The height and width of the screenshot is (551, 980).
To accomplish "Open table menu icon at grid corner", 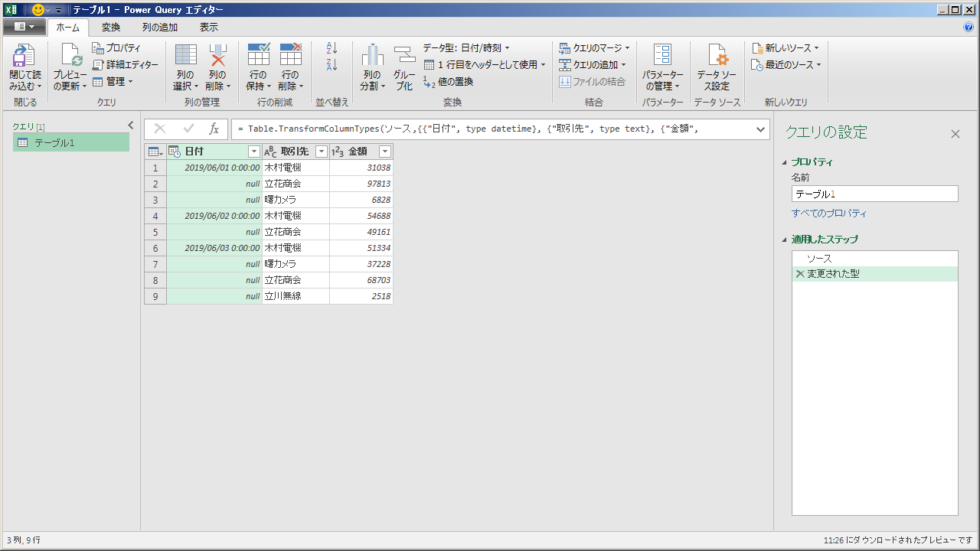I will pyautogui.click(x=155, y=152).
